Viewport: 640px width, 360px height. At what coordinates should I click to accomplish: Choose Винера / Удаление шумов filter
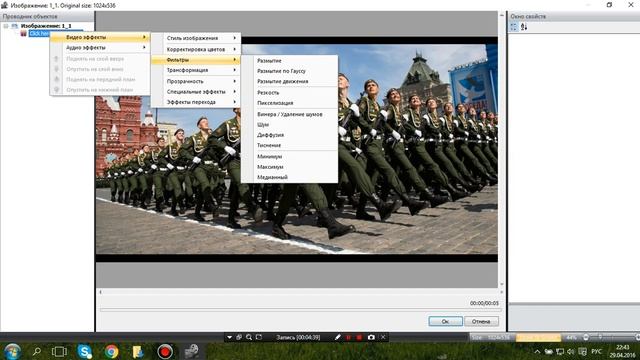289,114
